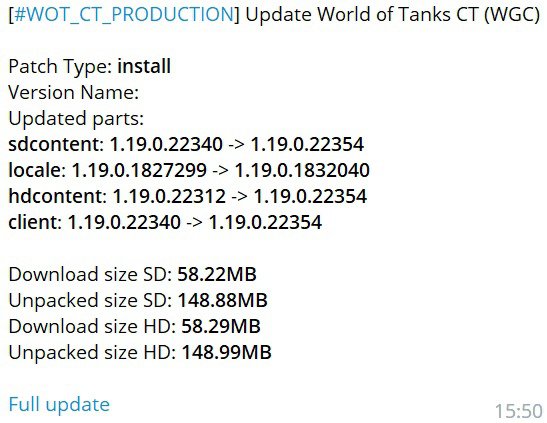Click the hdcontent part name
The width and height of the screenshot is (547, 423).
tap(58, 196)
